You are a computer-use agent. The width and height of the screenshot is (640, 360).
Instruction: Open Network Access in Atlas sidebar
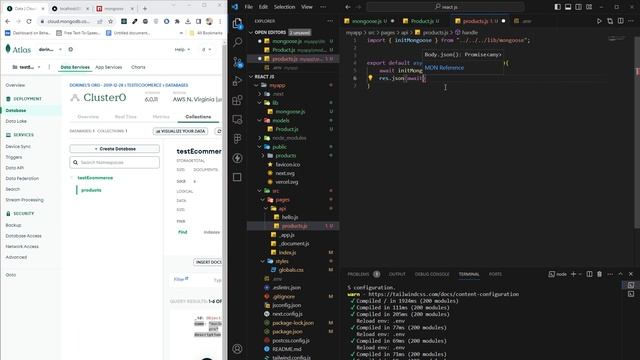22,247
